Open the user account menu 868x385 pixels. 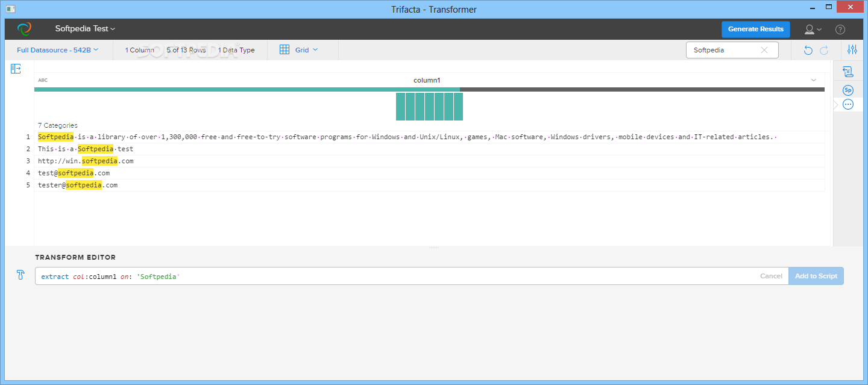813,29
